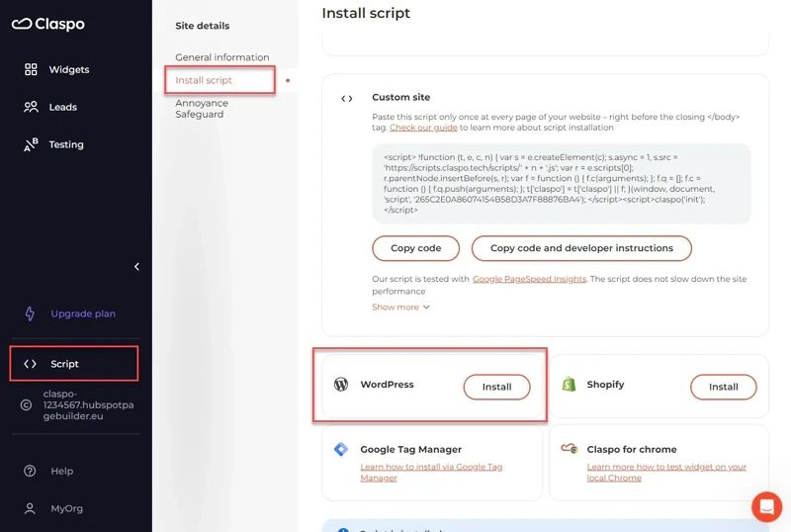The height and width of the screenshot is (532, 791).
Task: Select Install script tab
Action: (204, 80)
